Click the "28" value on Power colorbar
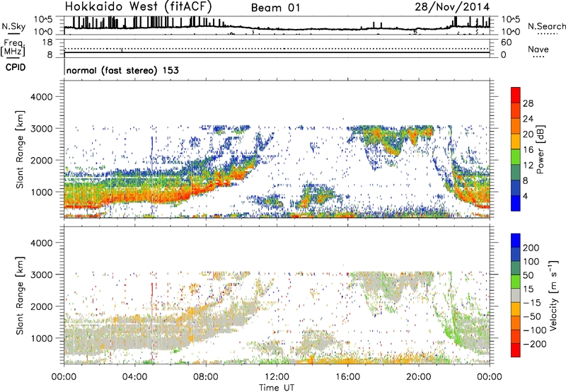Screen dimensions: 566x392 [x=528, y=103]
